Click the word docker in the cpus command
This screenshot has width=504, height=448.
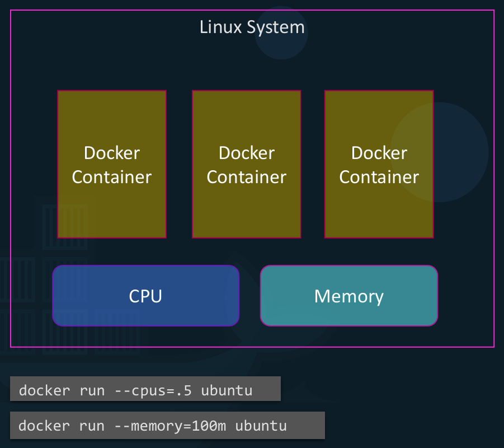pyautogui.click(x=45, y=390)
